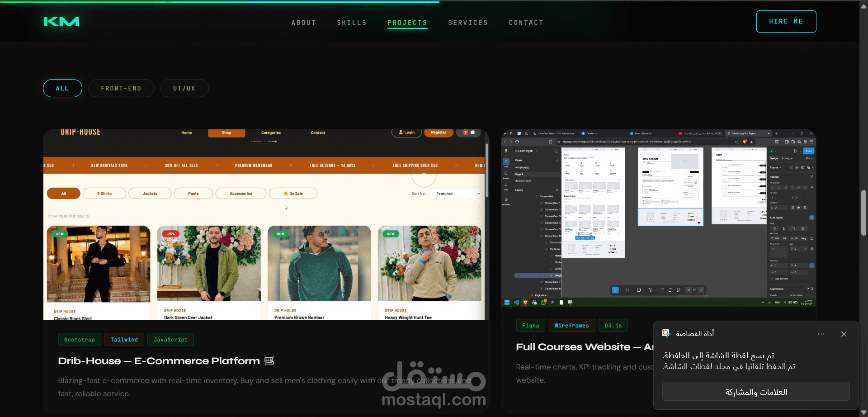The height and width of the screenshot is (417, 868).
Task: Click the HIRE ME button
Action: pos(786,21)
